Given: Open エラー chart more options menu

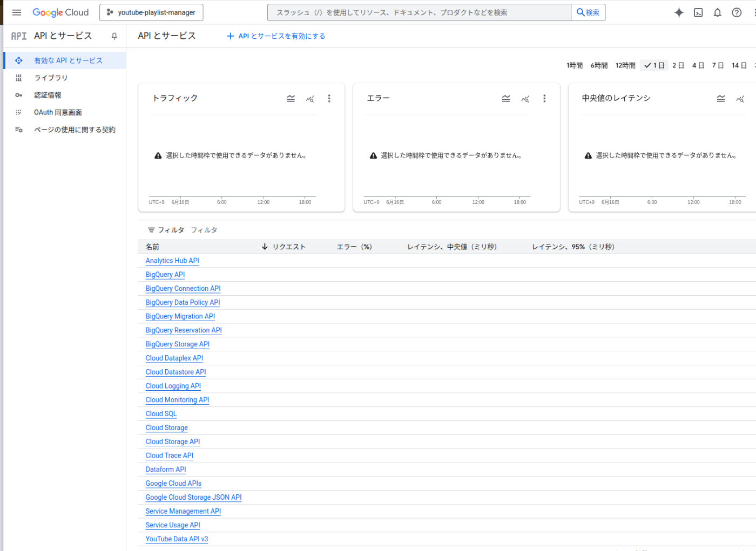Looking at the screenshot, I should point(544,98).
